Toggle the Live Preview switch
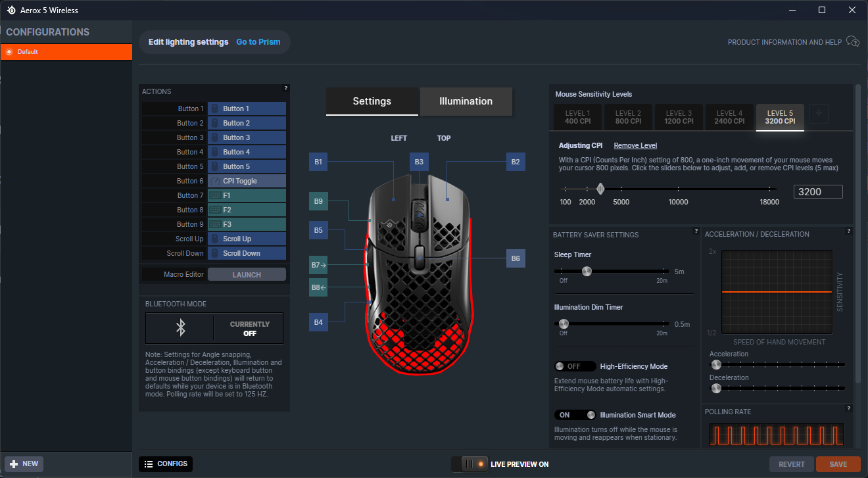The image size is (868, 478). pos(470,464)
